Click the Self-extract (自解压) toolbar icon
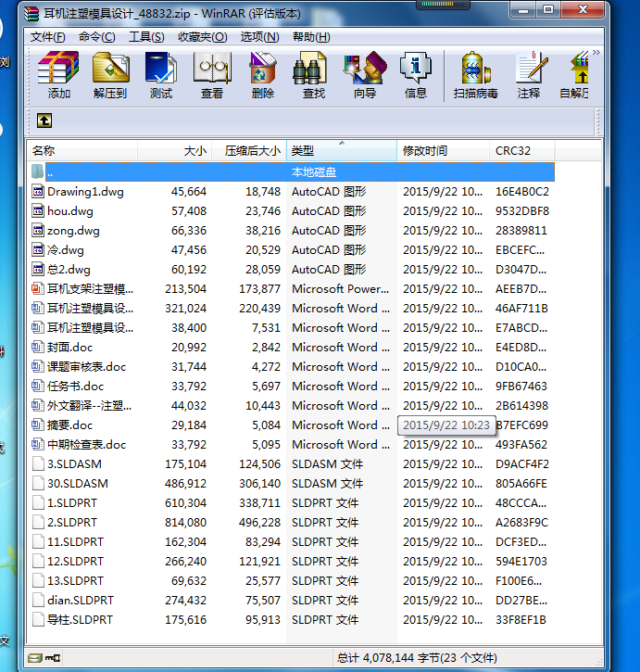The height and width of the screenshot is (672, 640). coord(579,68)
